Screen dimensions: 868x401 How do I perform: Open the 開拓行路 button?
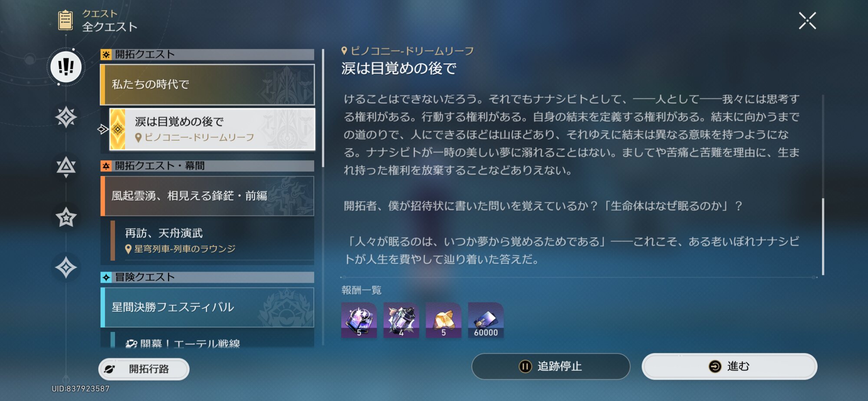click(144, 369)
